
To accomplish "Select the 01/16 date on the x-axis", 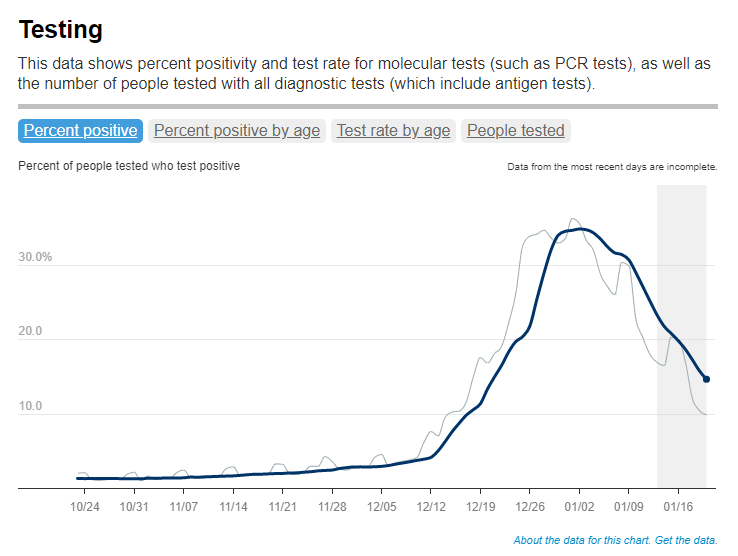I will 678,506.
